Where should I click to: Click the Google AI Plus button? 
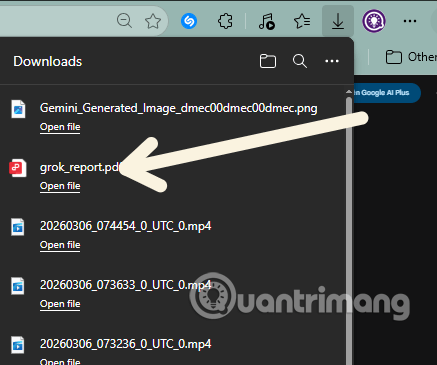[x=387, y=93]
